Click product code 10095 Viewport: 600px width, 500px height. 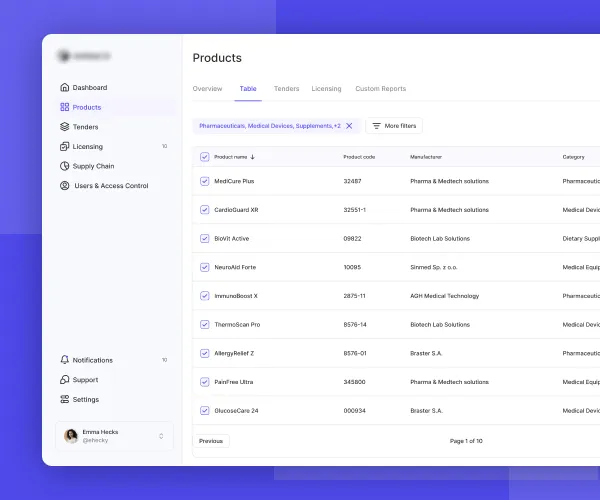(352, 267)
